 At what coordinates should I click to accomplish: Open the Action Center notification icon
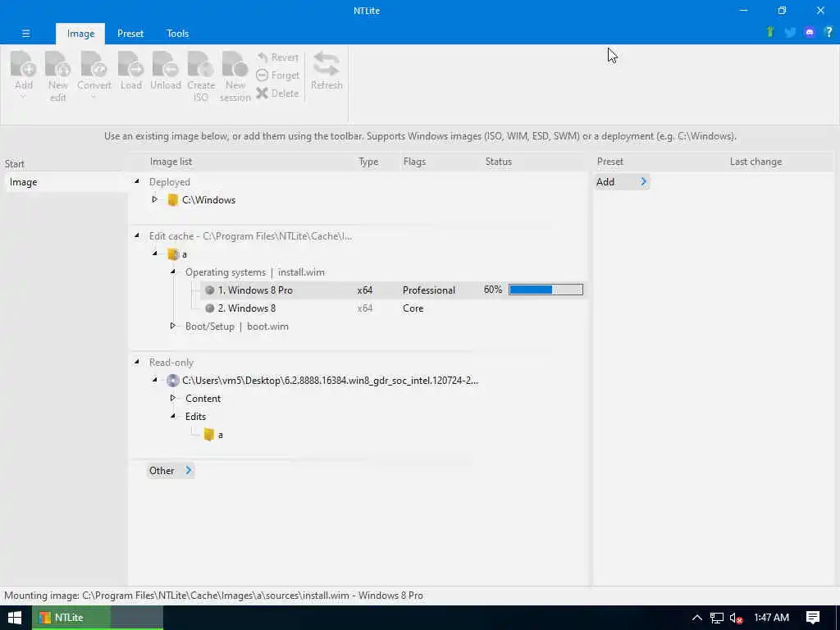[x=813, y=618]
